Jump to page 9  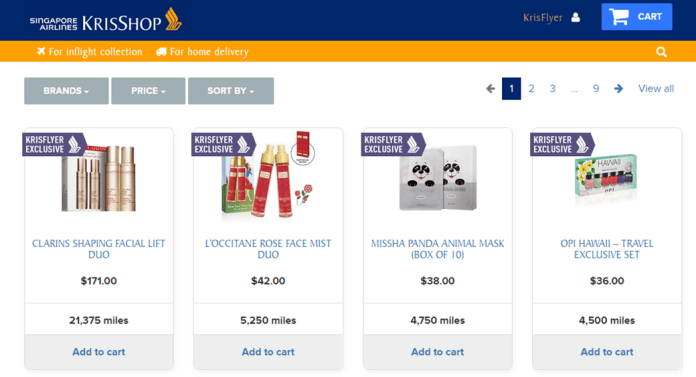click(596, 88)
